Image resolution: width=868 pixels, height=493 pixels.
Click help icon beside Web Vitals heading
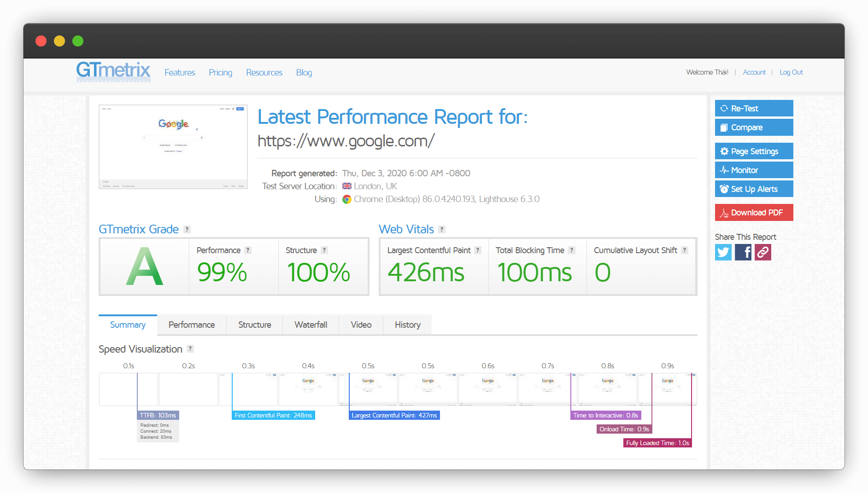click(x=442, y=229)
